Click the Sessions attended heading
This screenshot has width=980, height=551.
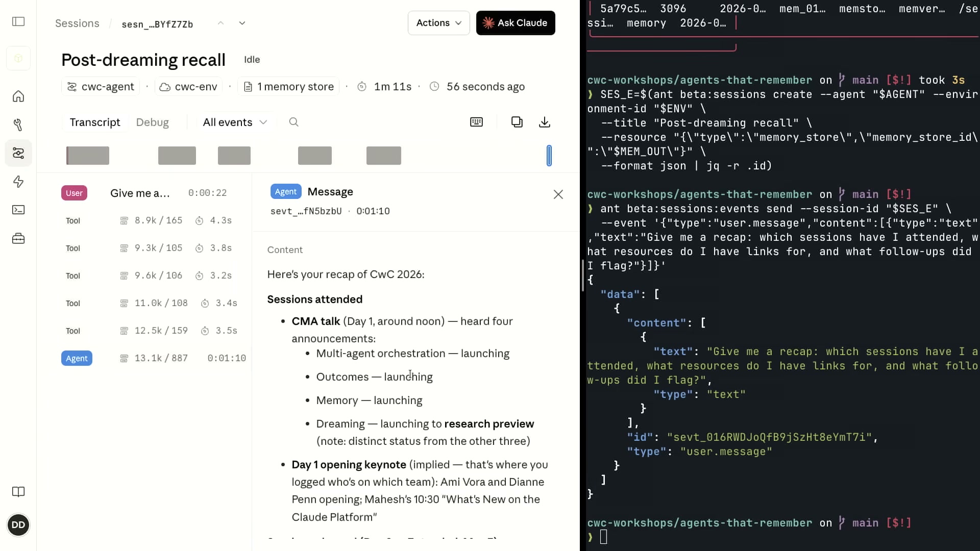315,299
